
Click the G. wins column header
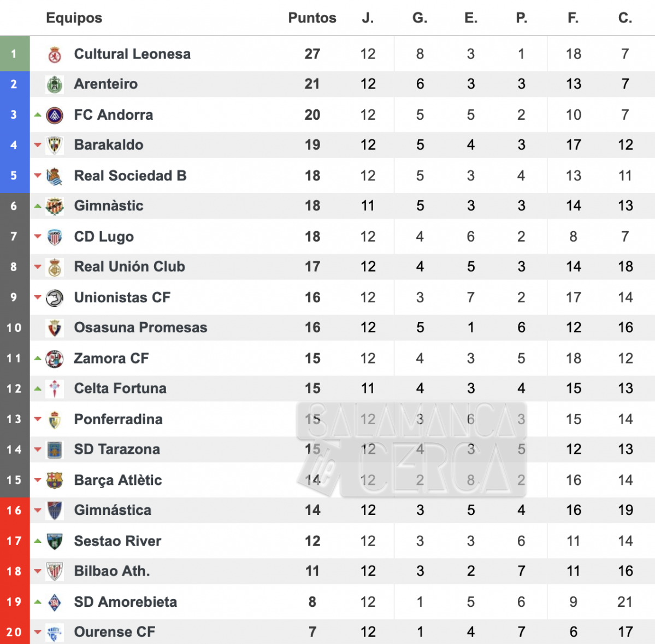click(x=420, y=18)
